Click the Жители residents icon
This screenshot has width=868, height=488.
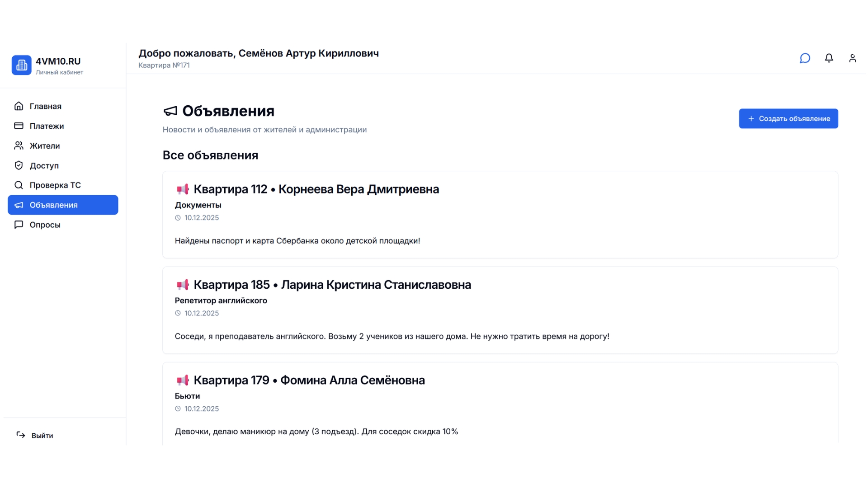[19, 145]
